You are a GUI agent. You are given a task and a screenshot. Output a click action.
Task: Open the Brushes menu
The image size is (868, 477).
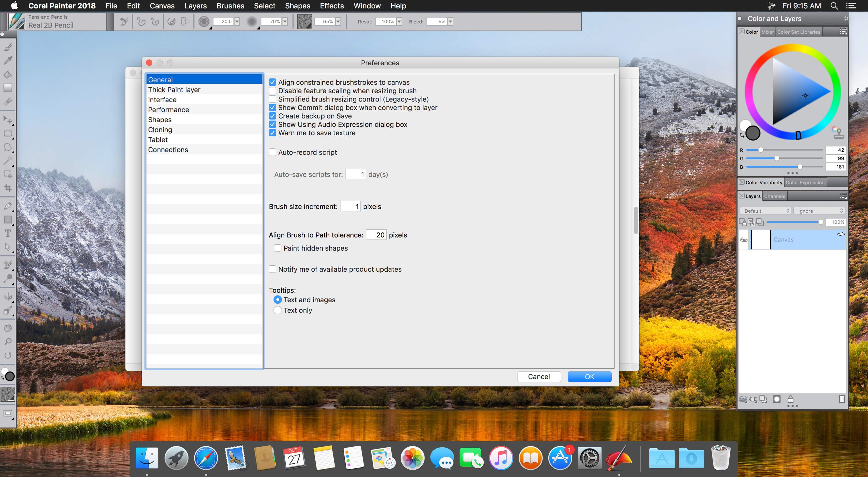(231, 6)
